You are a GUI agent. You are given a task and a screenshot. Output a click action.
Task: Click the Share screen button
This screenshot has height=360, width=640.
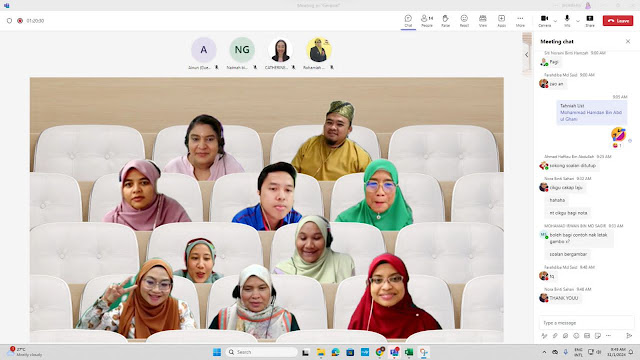point(590,21)
